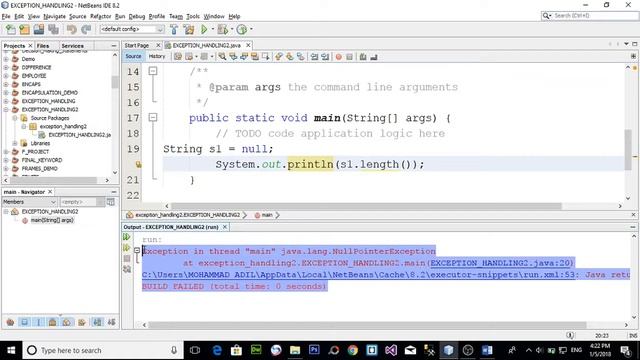Select the FINAL_KEYWORD project
The image size is (640, 360).
point(42,160)
